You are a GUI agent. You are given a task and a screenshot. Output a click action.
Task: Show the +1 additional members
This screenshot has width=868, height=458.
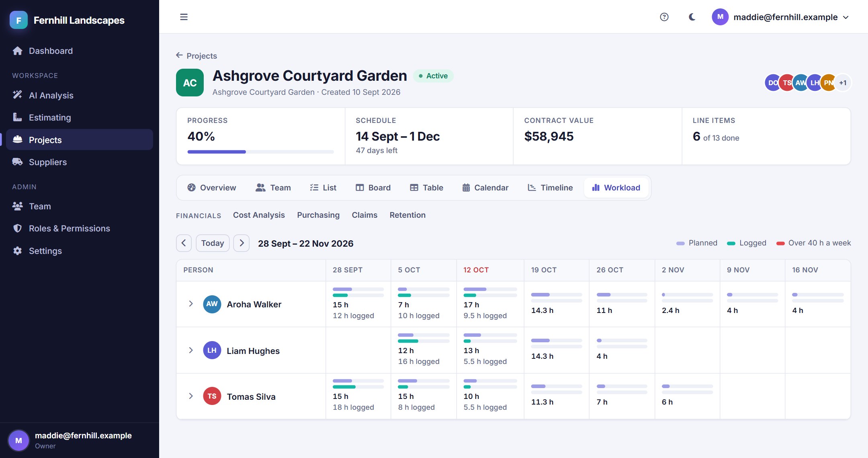843,83
